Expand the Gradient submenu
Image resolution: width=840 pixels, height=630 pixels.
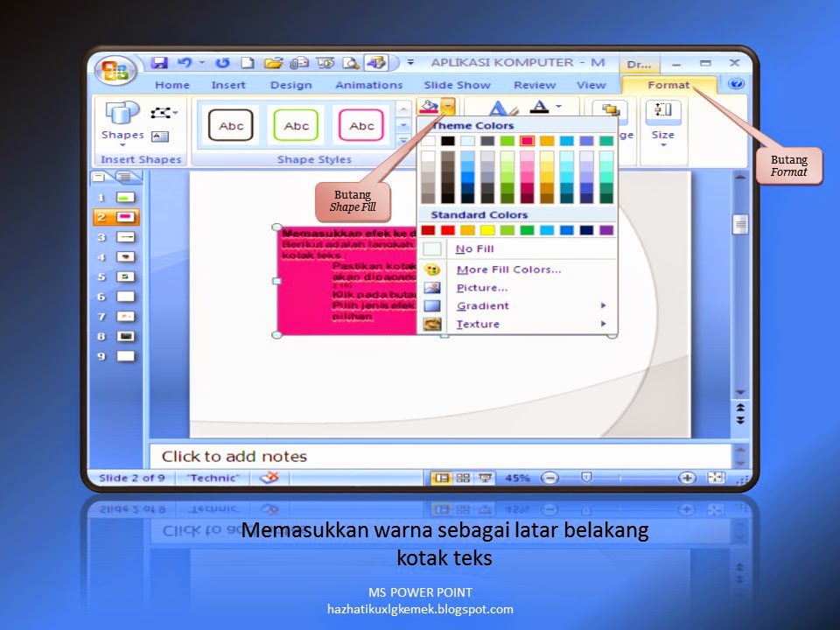pyautogui.click(x=603, y=305)
